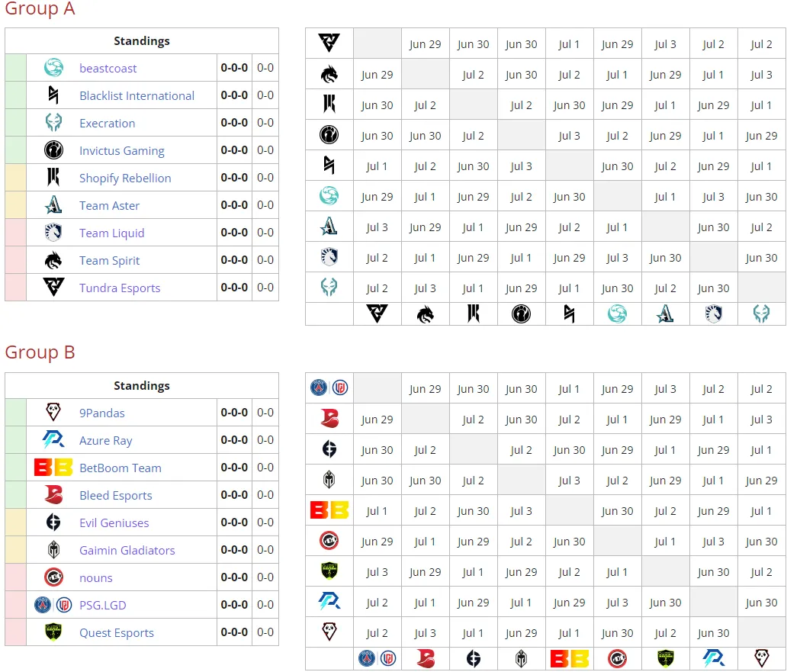Click the Invictus Gaming logo in standings
Image resolution: width=800 pixels, height=672 pixels.
click(x=53, y=150)
